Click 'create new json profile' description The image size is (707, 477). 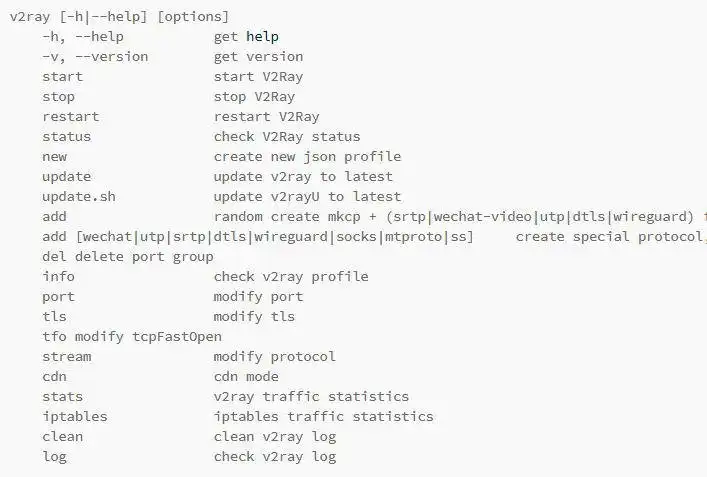(x=307, y=157)
